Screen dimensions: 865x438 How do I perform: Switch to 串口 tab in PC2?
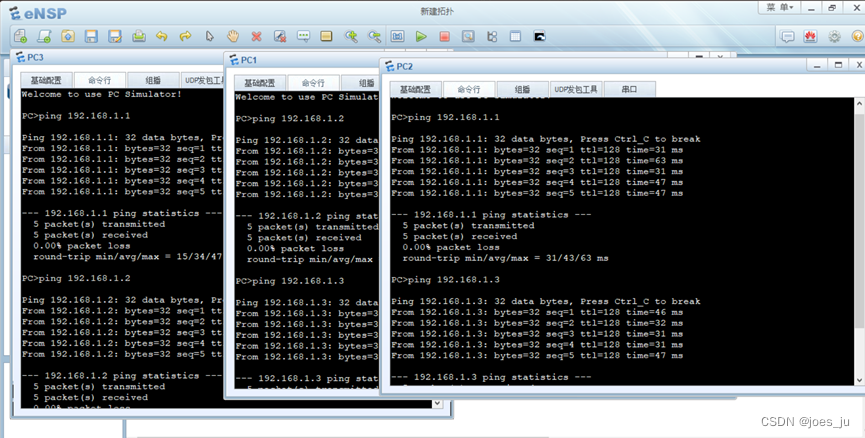(629, 89)
